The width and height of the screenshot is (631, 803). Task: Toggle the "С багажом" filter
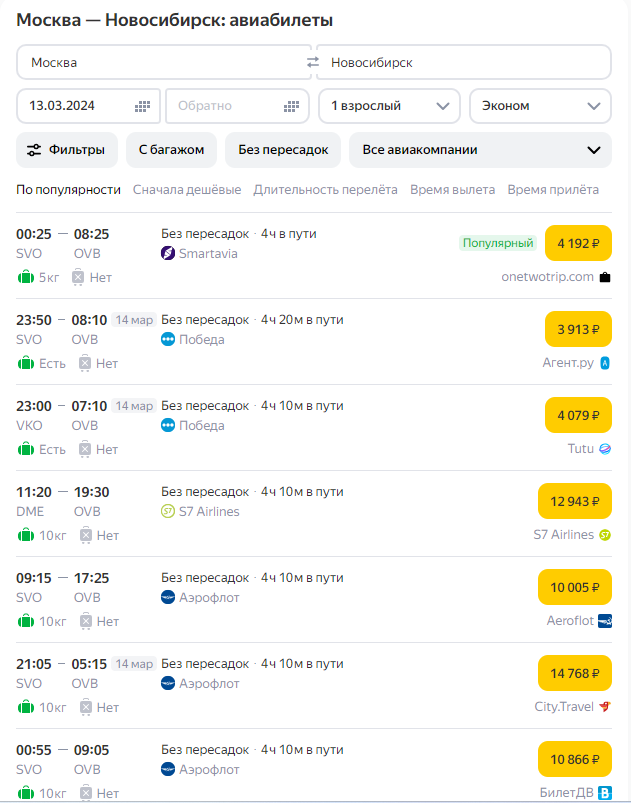coord(171,150)
